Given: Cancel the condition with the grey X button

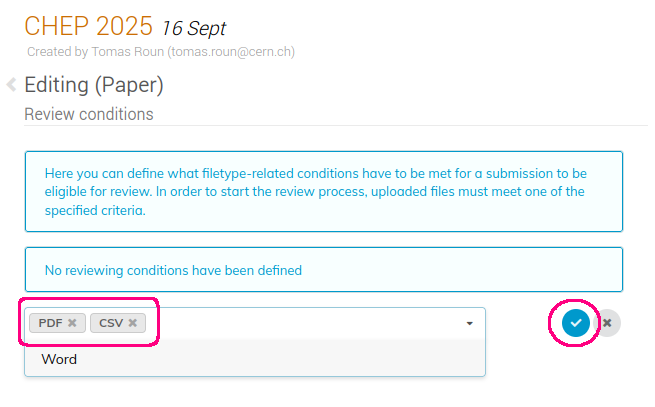Looking at the screenshot, I should (607, 323).
